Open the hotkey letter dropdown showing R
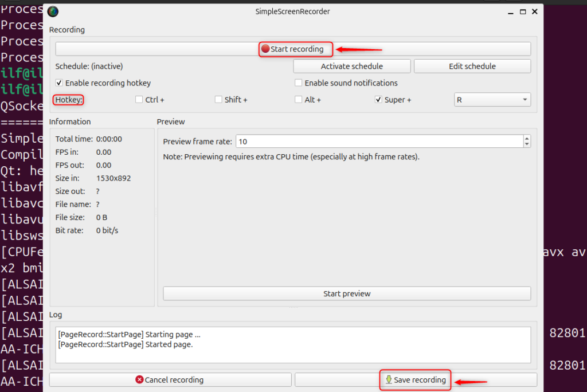 492,99
